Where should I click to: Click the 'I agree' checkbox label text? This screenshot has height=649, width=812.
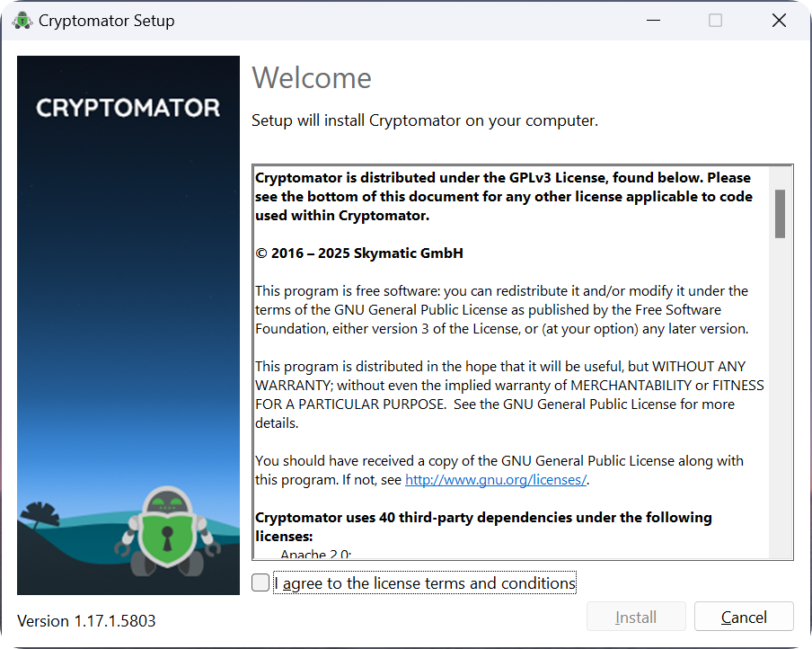[425, 582]
